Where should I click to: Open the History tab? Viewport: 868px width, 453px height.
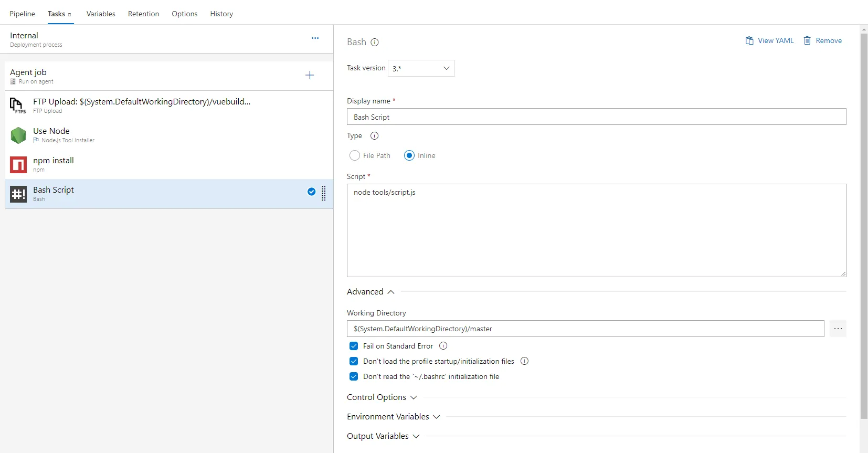pyautogui.click(x=221, y=14)
